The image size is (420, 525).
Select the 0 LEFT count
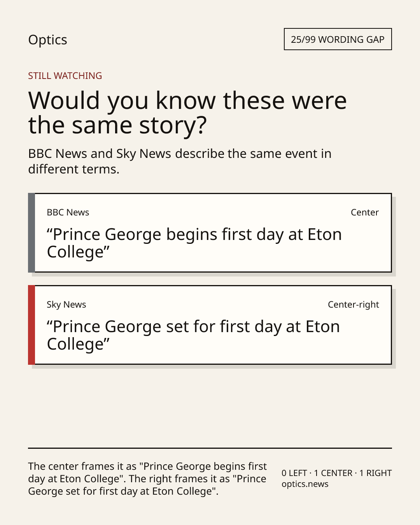294,473
